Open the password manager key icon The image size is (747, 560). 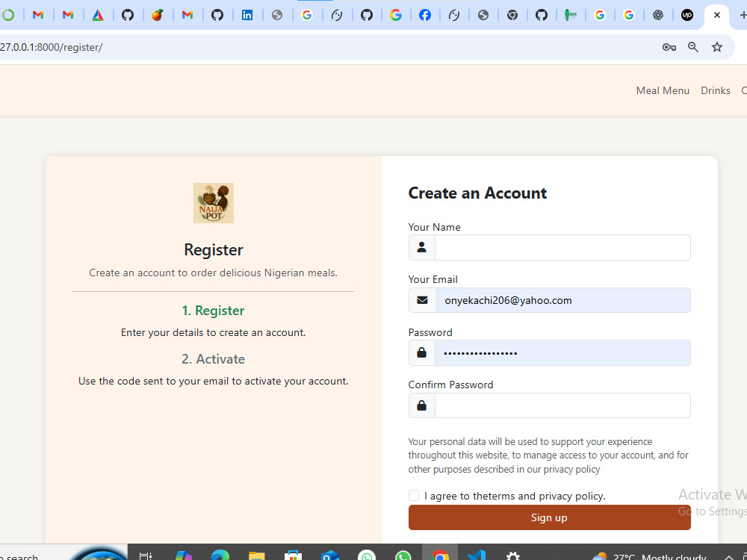[669, 47]
